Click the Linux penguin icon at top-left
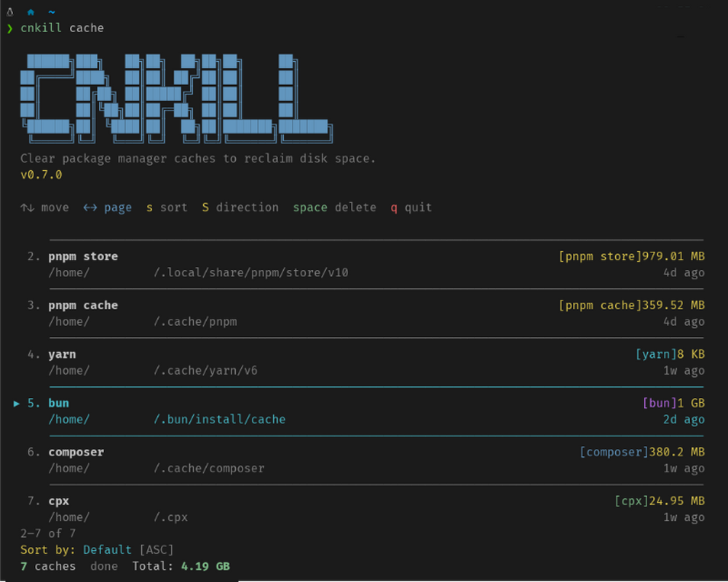This screenshot has width=728, height=582. tap(9, 12)
